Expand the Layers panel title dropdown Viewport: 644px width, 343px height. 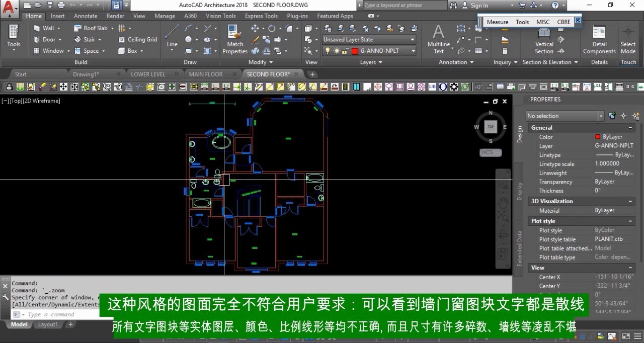tap(371, 62)
